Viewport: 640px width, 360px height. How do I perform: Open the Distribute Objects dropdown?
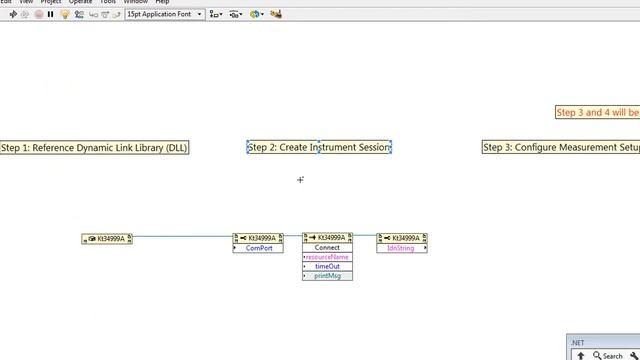click(236, 14)
